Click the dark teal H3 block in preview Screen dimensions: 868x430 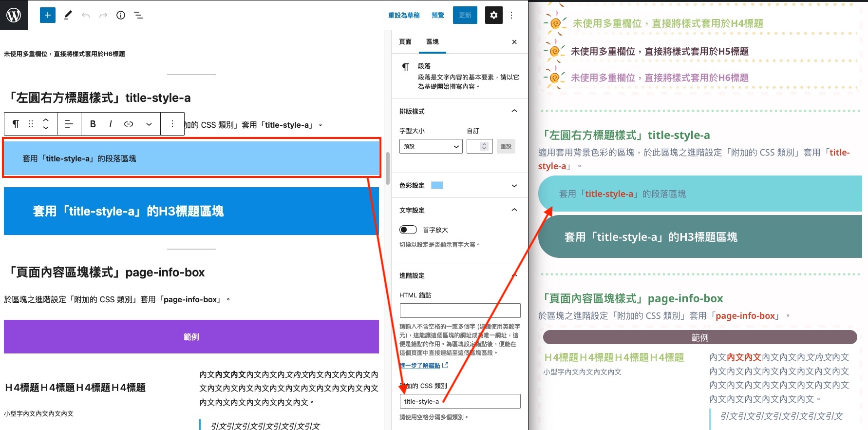click(x=700, y=237)
